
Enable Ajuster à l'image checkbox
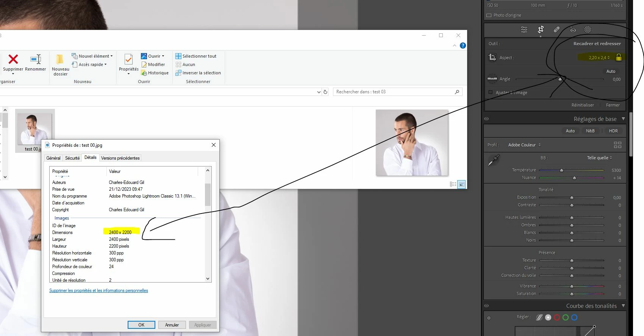(x=491, y=92)
